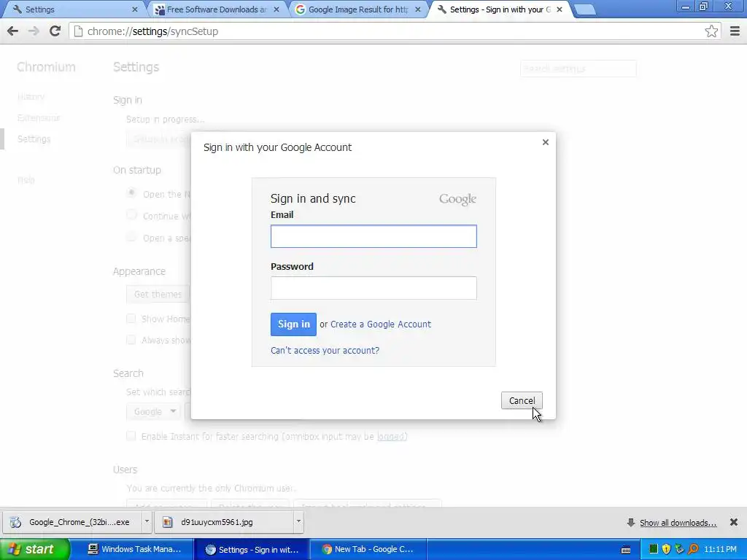Click into the Password input field
The width and height of the screenshot is (747, 560).
[x=373, y=288]
